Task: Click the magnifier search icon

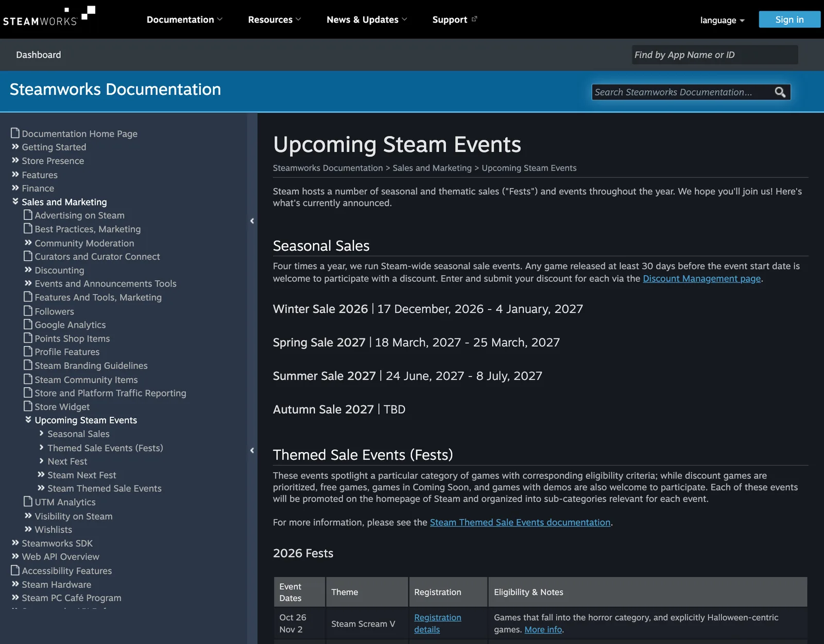Action: coord(780,92)
